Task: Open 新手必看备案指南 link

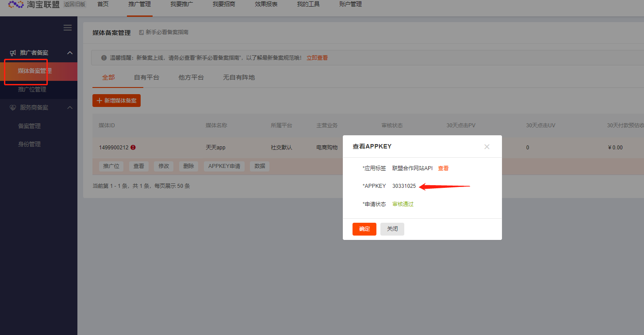Action: (167, 32)
